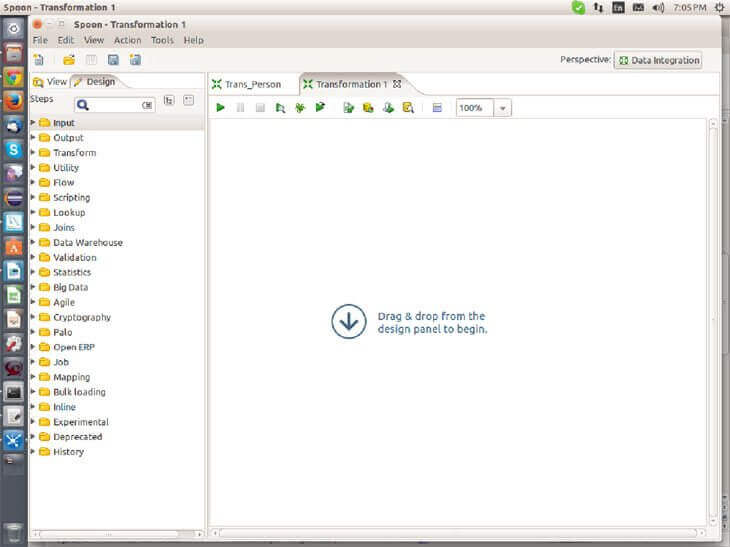Click the canvas horizontal scrollbar
The height and width of the screenshot is (547, 730).
459,532
